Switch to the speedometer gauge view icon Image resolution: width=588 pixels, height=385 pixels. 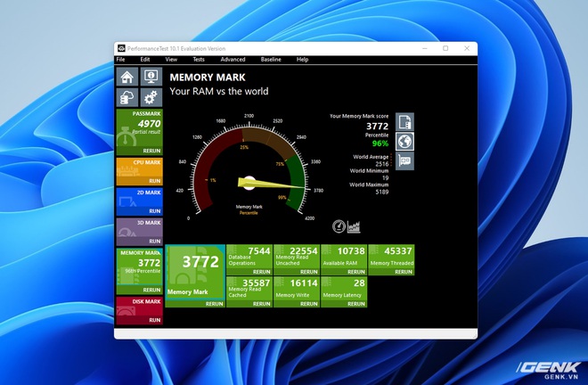[x=339, y=226]
